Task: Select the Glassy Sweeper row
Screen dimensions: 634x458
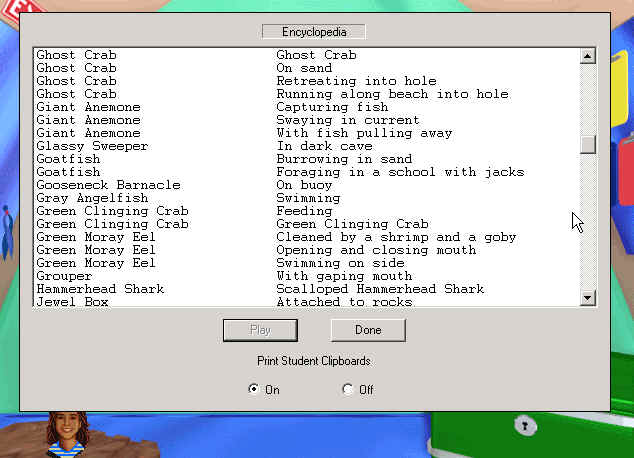Action: [x=306, y=146]
